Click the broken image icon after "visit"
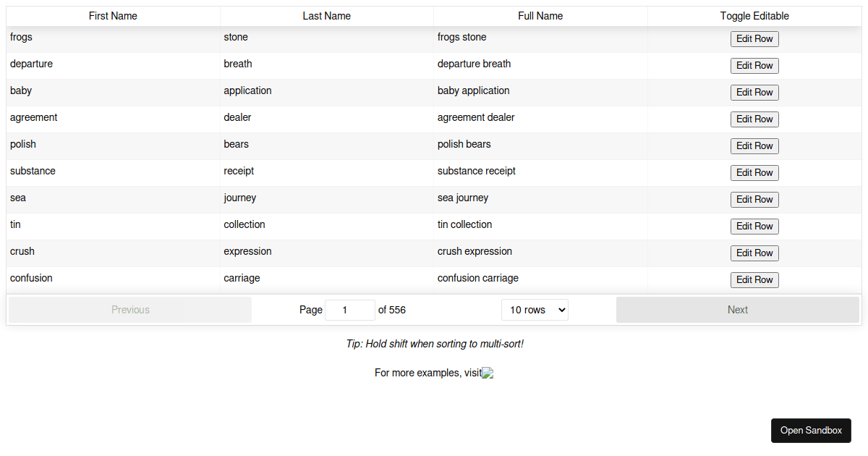 pyautogui.click(x=487, y=373)
